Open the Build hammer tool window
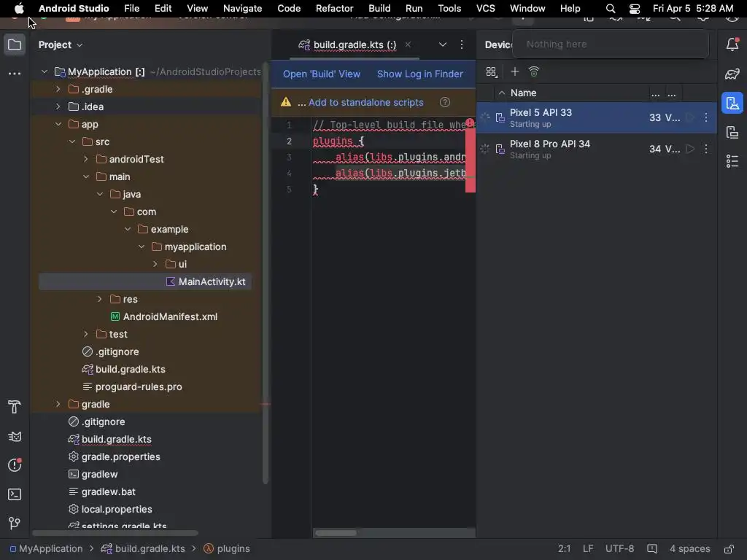Viewport: 747px width, 560px height. [15, 407]
